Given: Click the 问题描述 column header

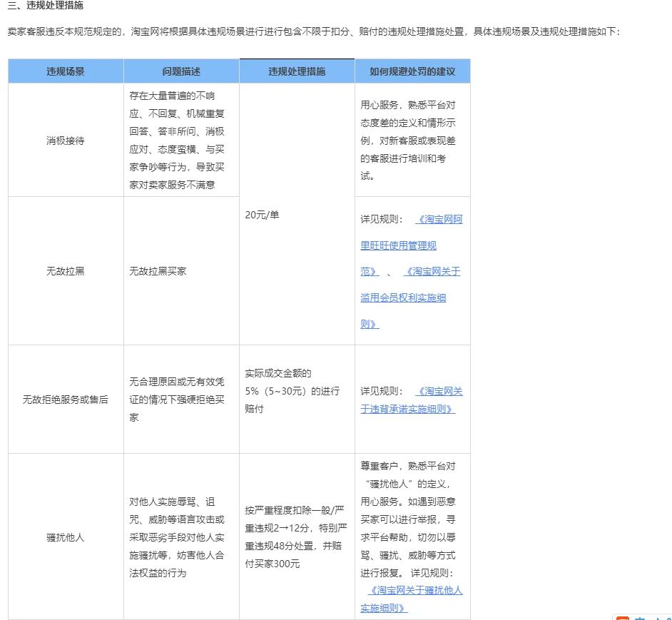Looking at the screenshot, I should tap(181, 71).
